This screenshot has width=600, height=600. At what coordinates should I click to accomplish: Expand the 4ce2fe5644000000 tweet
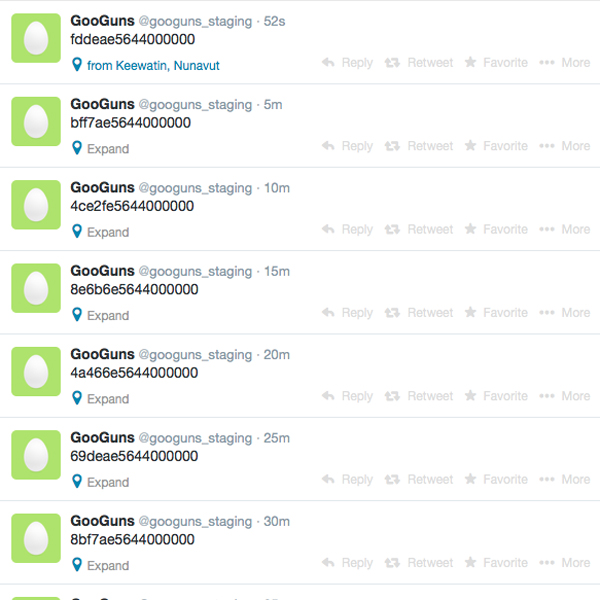(x=108, y=232)
